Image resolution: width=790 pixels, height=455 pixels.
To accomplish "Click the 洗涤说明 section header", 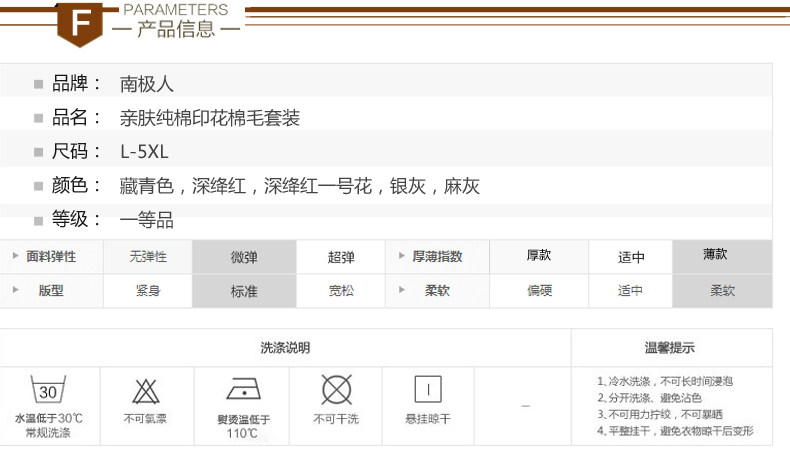I will 285,348.
